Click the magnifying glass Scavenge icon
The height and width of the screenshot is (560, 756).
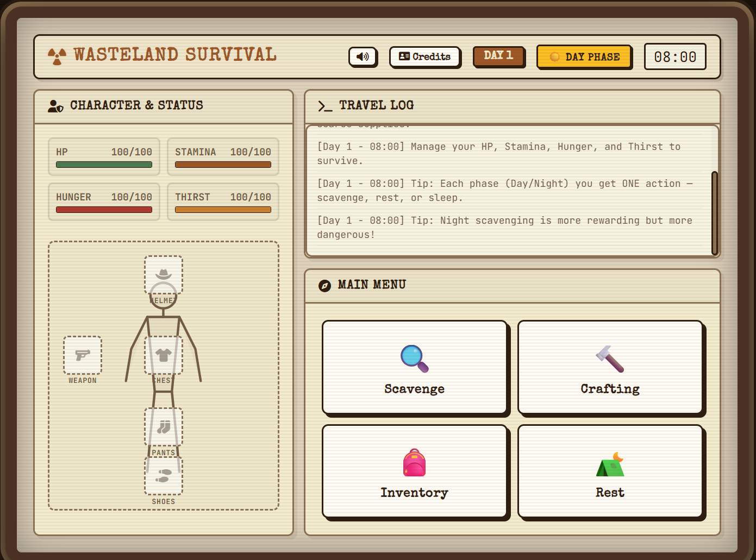415,358
